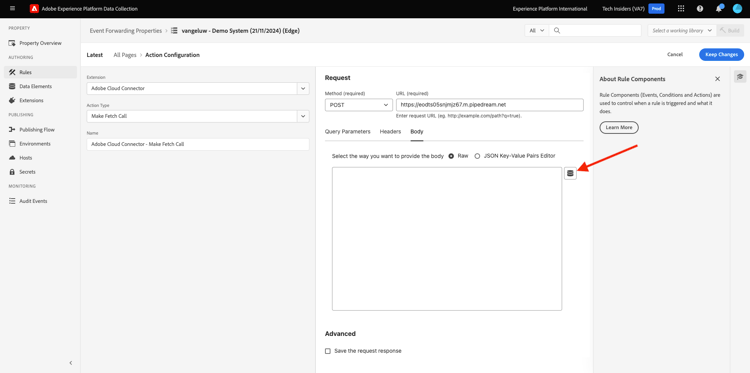Open the hamburger navigation menu
Image resolution: width=750 pixels, height=373 pixels.
pos(12,9)
